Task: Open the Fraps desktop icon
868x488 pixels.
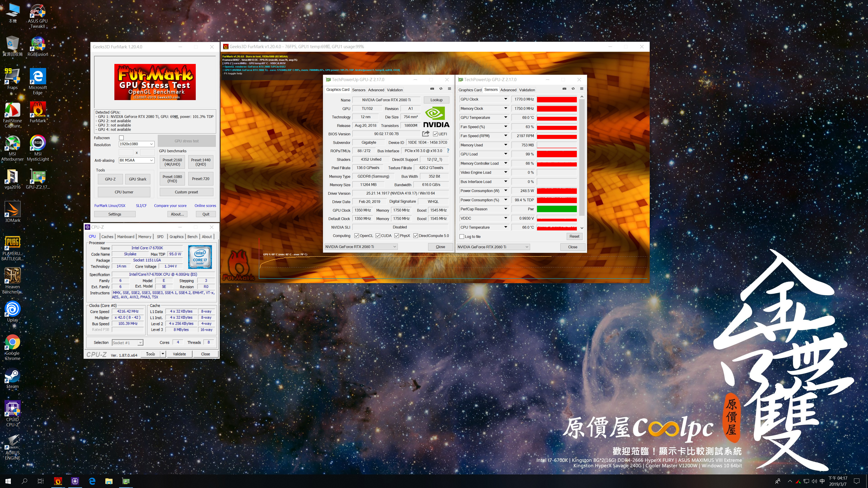Action: [12, 79]
